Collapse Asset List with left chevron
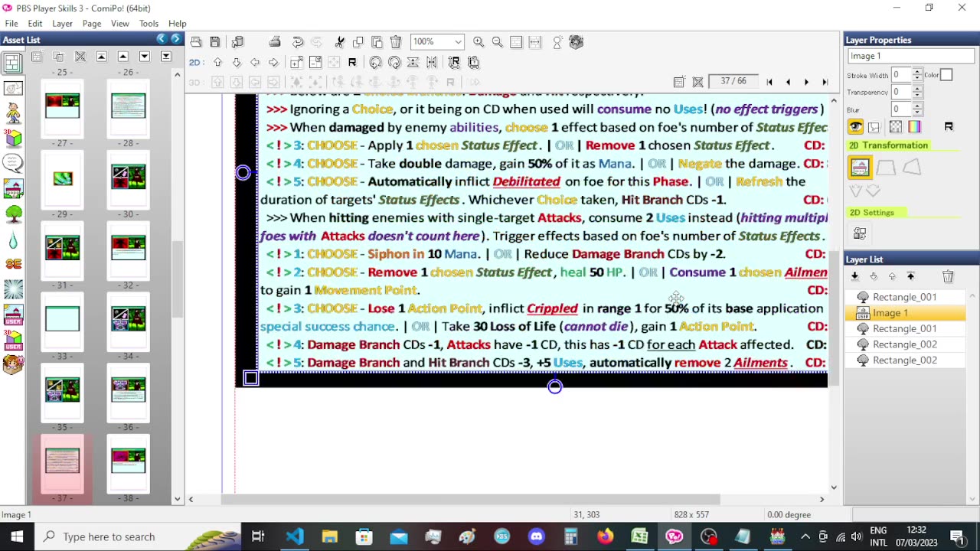The width and height of the screenshot is (980, 551). tap(161, 39)
